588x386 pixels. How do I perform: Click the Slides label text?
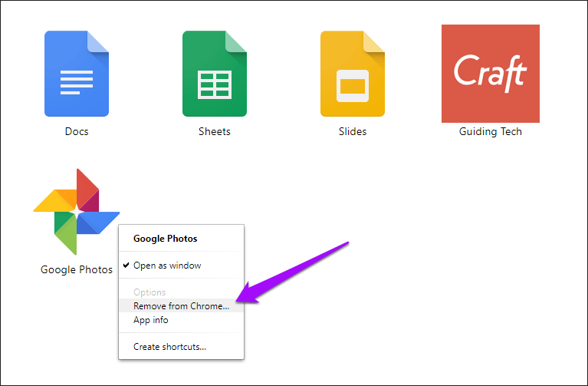tap(353, 131)
